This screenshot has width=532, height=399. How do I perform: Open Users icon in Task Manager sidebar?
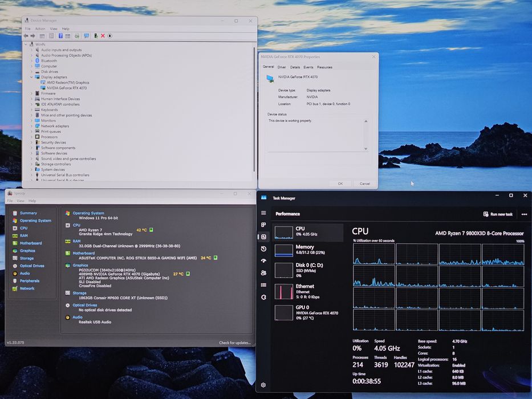pyautogui.click(x=263, y=273)
